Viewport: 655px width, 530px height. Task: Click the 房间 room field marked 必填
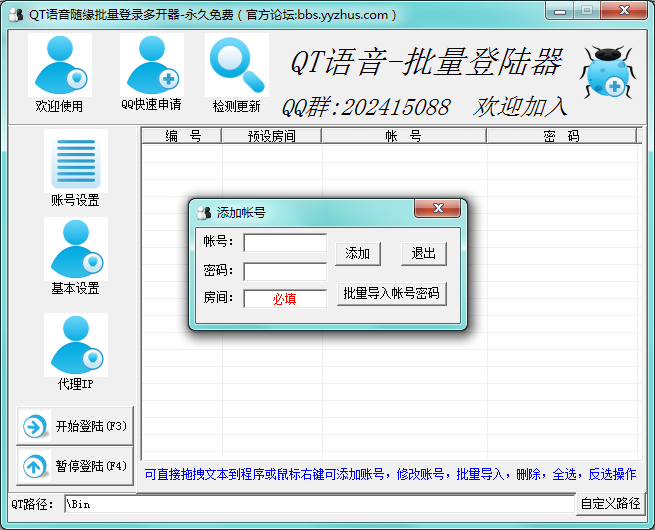(x=285, y=299)
